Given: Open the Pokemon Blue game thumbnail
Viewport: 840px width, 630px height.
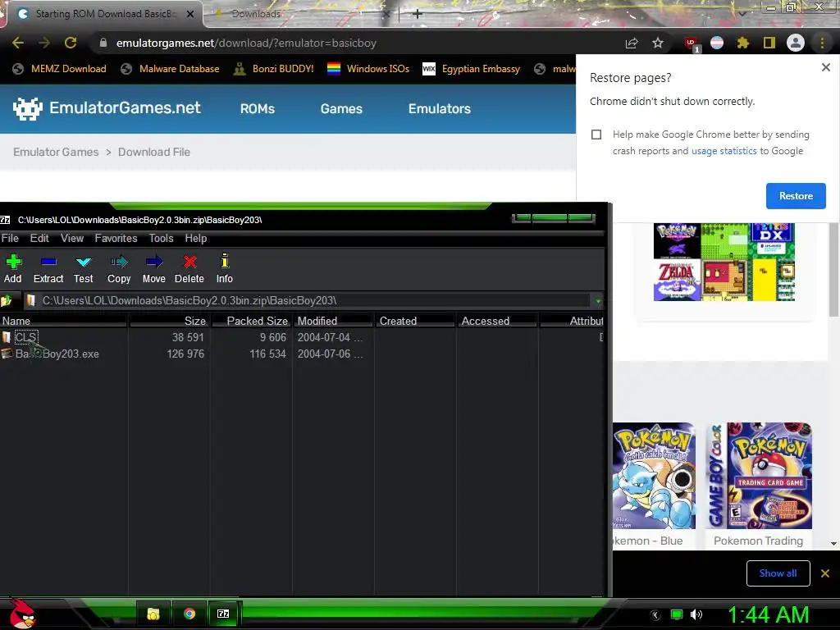Looking at the screenshot, I should (654, 476).
